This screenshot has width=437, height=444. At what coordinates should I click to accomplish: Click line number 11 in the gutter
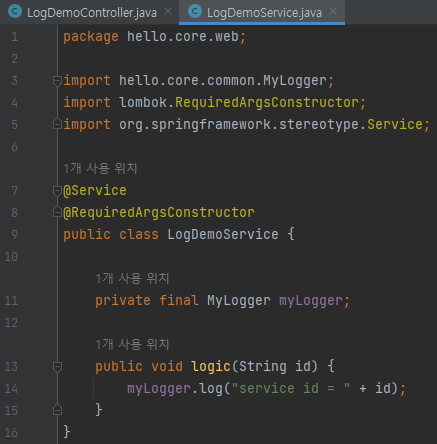click(11, 301)
